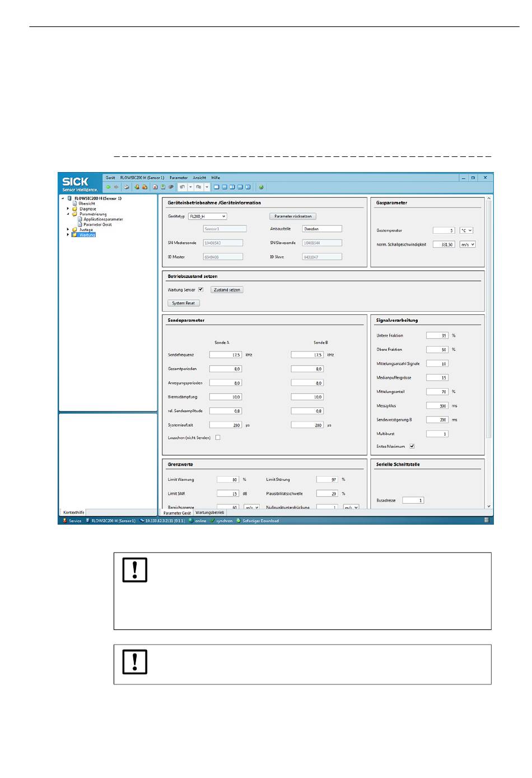Expand the Diagnose tree node

[x=68, y=209]
